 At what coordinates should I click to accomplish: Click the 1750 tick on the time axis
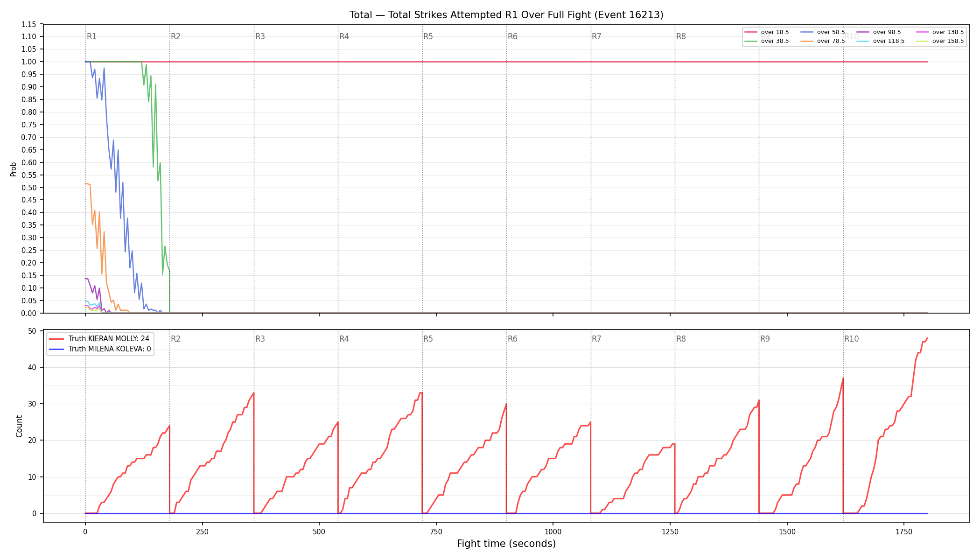point(904,532)
